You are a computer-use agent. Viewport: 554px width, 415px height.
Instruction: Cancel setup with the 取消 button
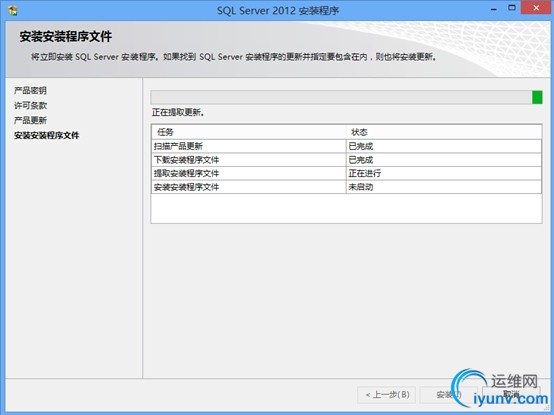point(511,395)
